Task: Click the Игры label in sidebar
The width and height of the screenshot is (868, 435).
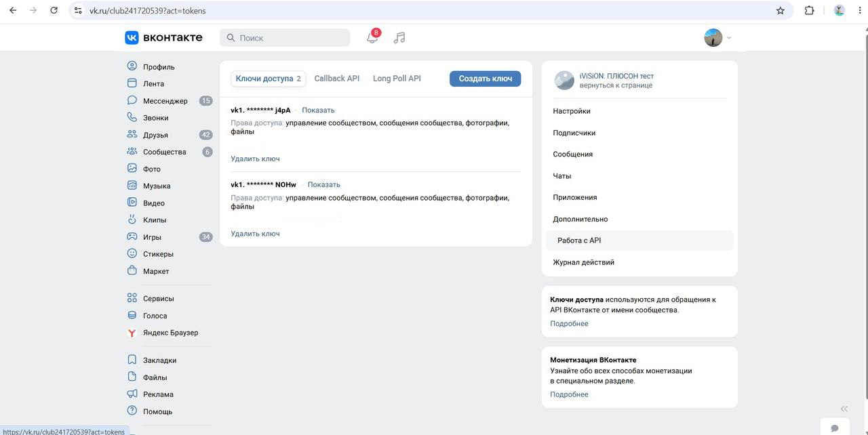Action: (152, 237)
